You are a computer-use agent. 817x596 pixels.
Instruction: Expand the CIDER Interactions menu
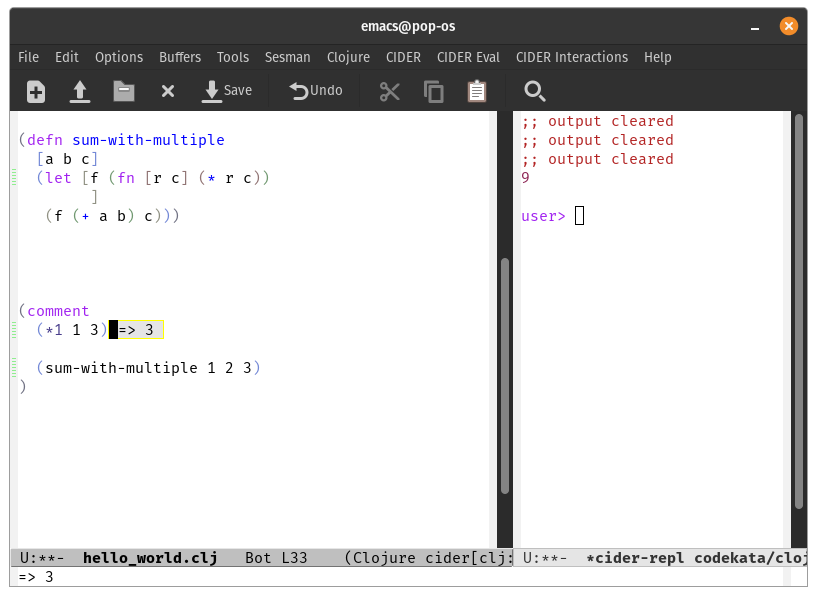(572, 57)
